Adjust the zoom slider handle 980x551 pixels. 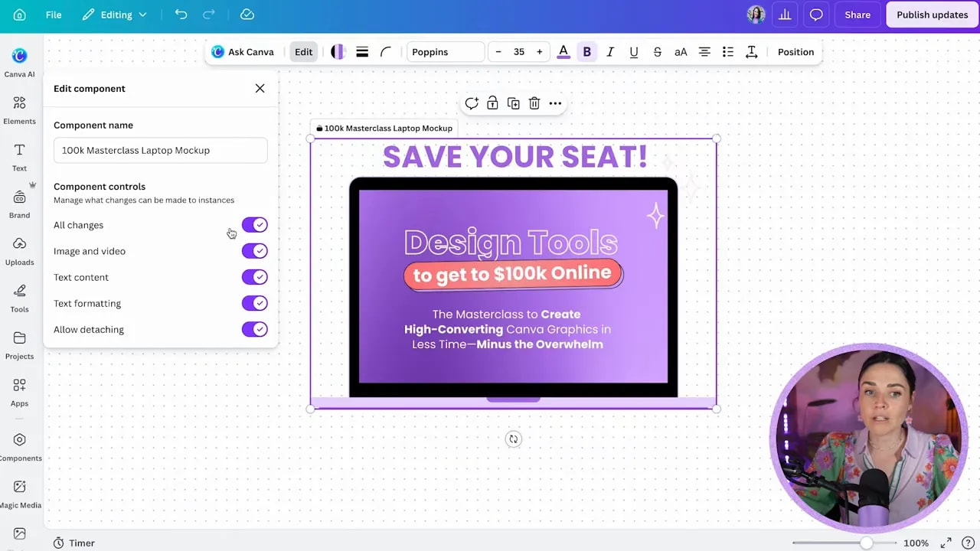tap(866, 543)
